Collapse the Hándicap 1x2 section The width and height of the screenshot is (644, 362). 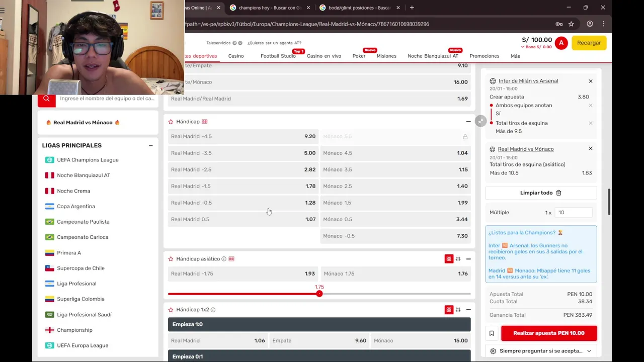click(x=468, y=310)
